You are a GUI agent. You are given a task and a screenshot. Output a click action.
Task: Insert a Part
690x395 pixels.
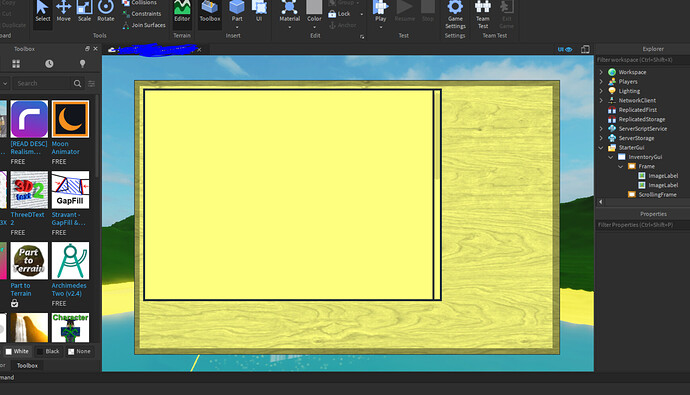tap(237, 10)
